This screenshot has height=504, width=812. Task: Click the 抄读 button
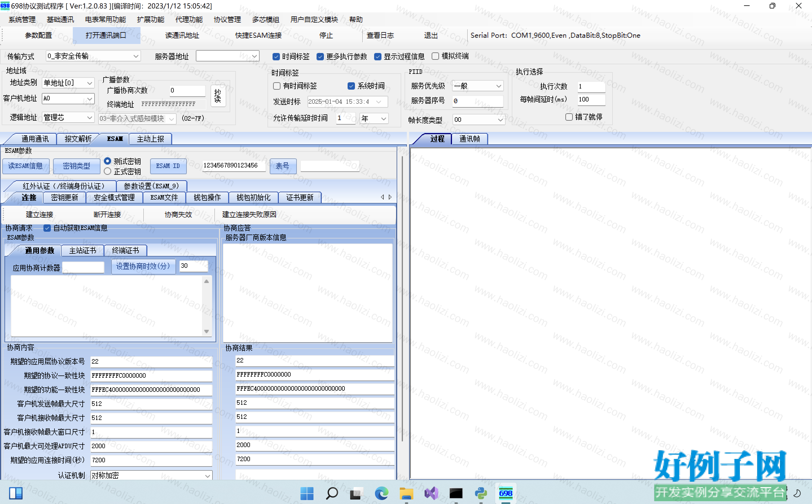coord(218,96)
